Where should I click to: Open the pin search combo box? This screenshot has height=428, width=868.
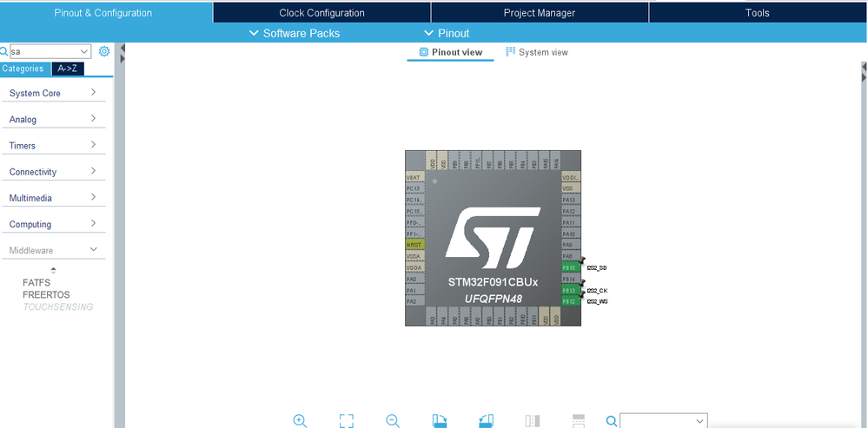663,421
